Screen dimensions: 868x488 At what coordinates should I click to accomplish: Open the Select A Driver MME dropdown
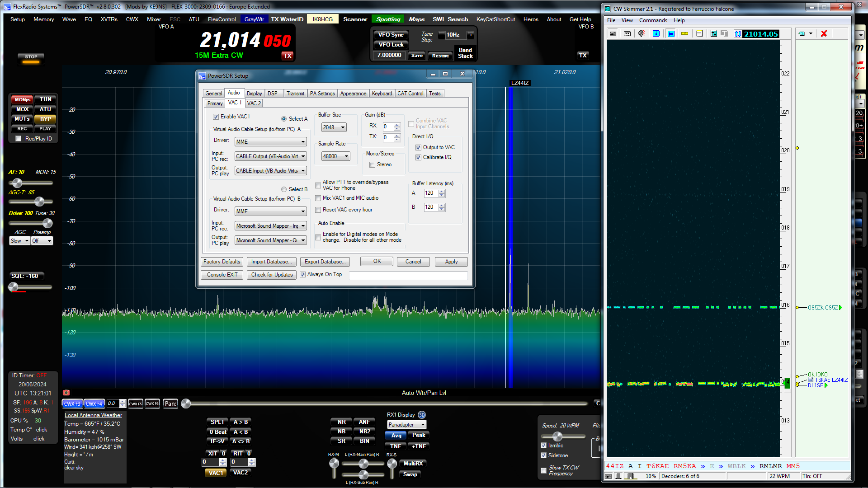tap(271, 142)
